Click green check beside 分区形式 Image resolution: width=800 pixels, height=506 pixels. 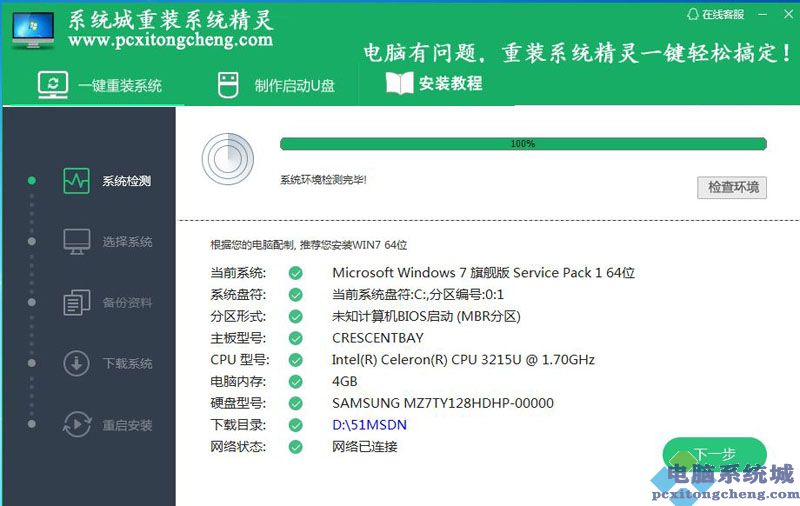[295, 317]
